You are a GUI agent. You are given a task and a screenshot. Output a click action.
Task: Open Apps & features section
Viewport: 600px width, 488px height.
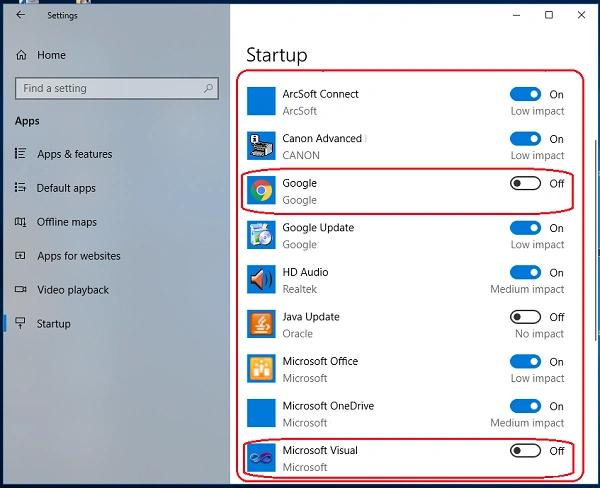75,154
